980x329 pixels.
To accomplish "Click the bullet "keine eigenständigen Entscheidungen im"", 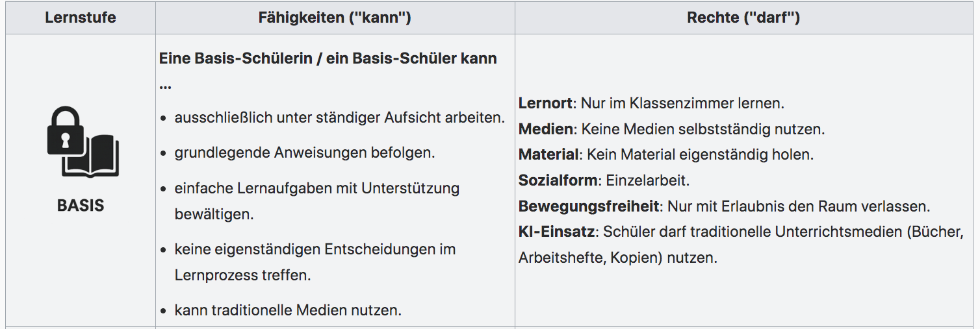I will pos(315,249).
